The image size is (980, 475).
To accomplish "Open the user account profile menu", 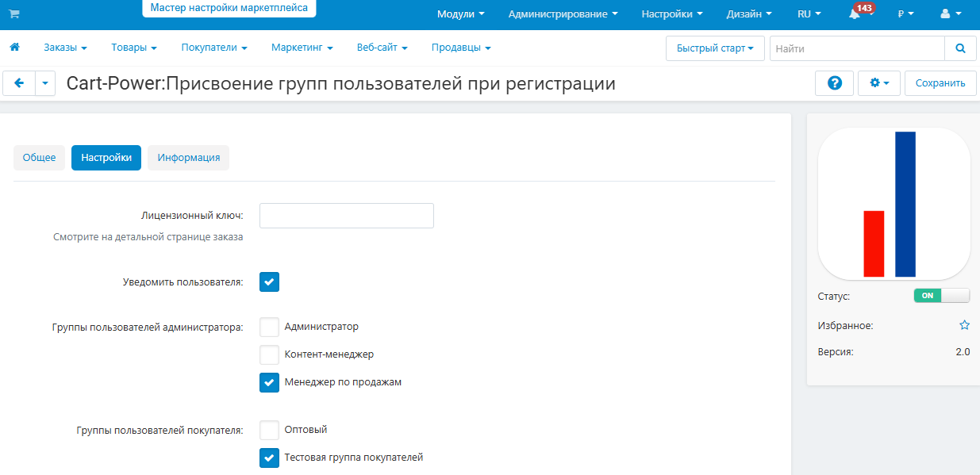I will [951, 14].
